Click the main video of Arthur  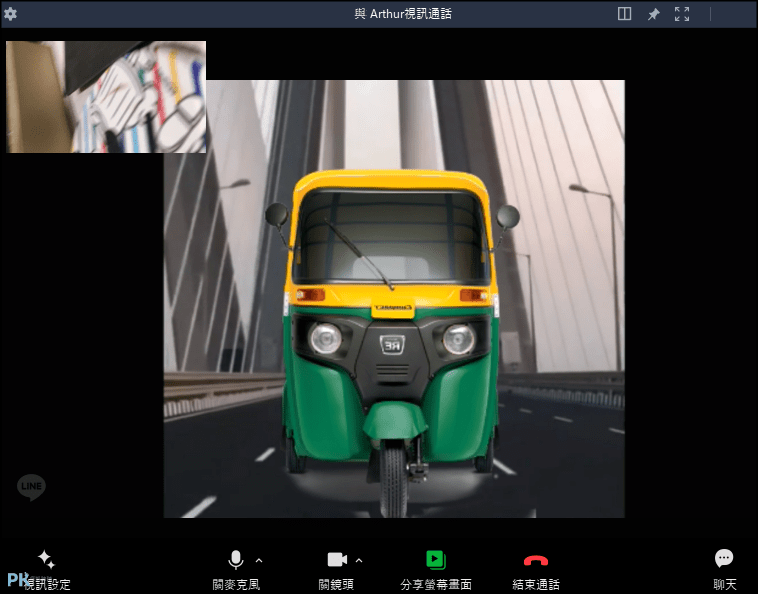click(x=394, y=299)
